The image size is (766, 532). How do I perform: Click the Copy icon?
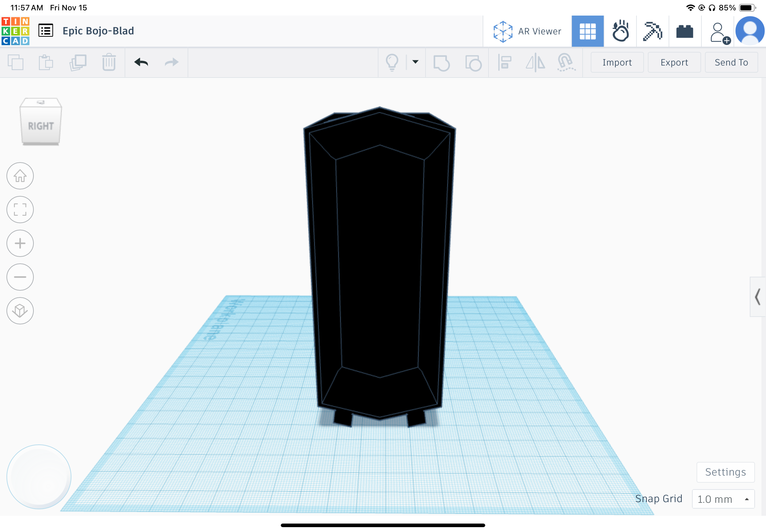coord(15,62)
